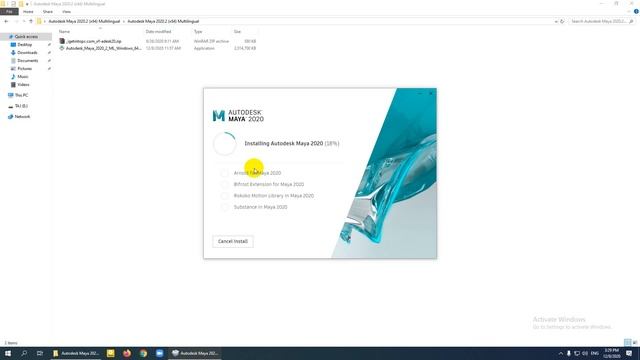The image size is (640, 360).
Task: Open taskbar Search magnifier
Action: point(24,353)
